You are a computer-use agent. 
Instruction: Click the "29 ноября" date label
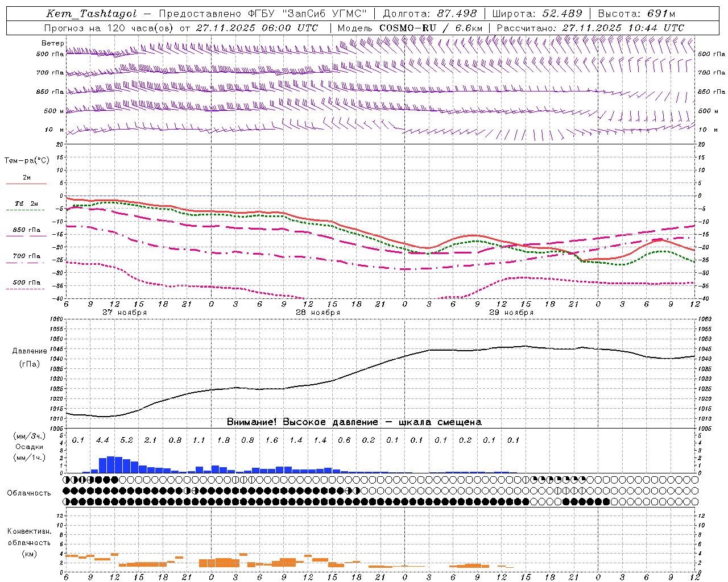click(x=511, y=313)
